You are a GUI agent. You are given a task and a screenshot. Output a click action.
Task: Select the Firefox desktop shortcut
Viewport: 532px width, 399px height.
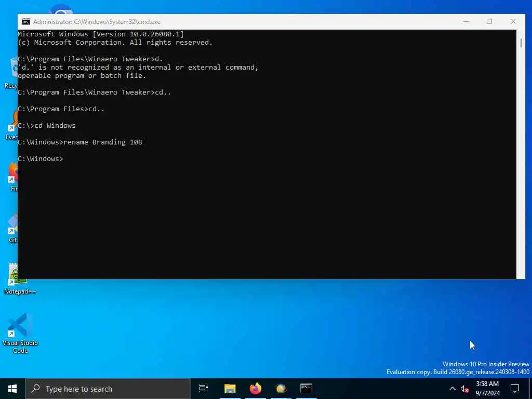click(x=12, y=177)
